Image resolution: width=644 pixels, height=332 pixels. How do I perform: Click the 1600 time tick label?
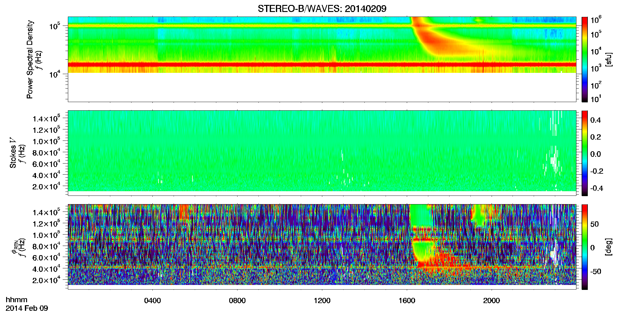point(407,301)
